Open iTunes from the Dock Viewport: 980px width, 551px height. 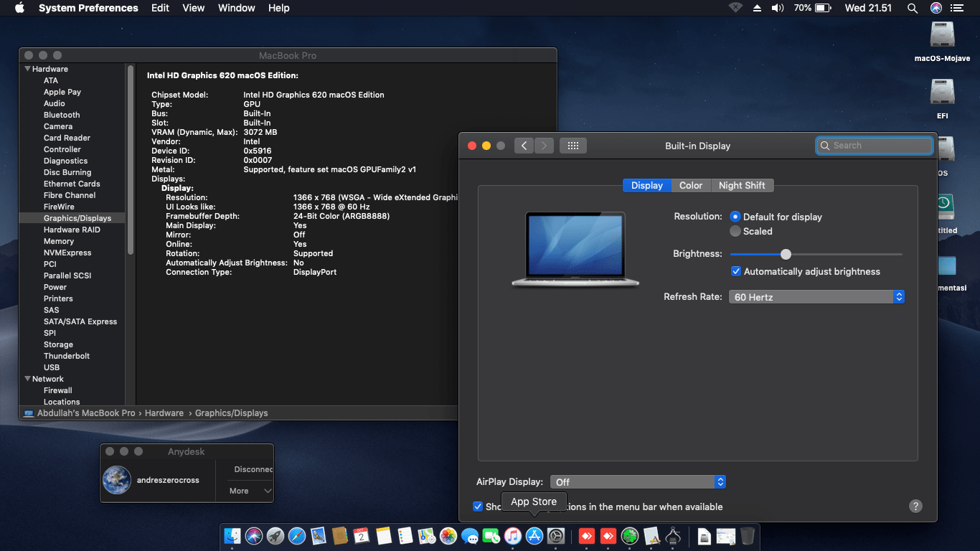point(512,536)
